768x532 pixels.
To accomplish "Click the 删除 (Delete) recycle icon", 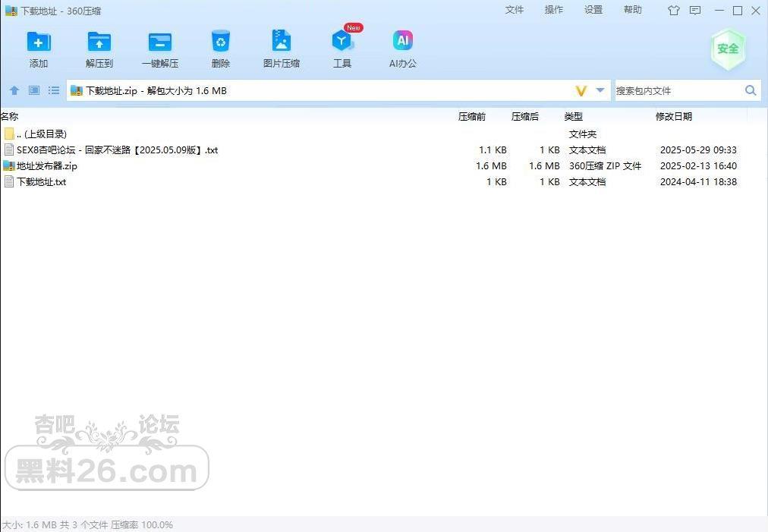I will point(221,42).
